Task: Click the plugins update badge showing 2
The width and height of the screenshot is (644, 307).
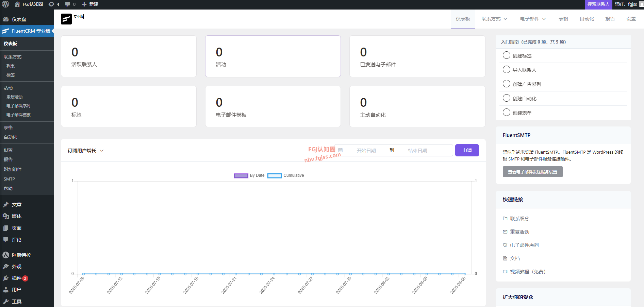Action: (25, 278)
